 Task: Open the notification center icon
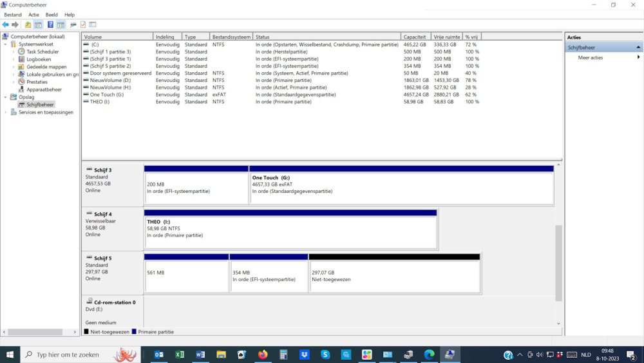coord(631,355)
